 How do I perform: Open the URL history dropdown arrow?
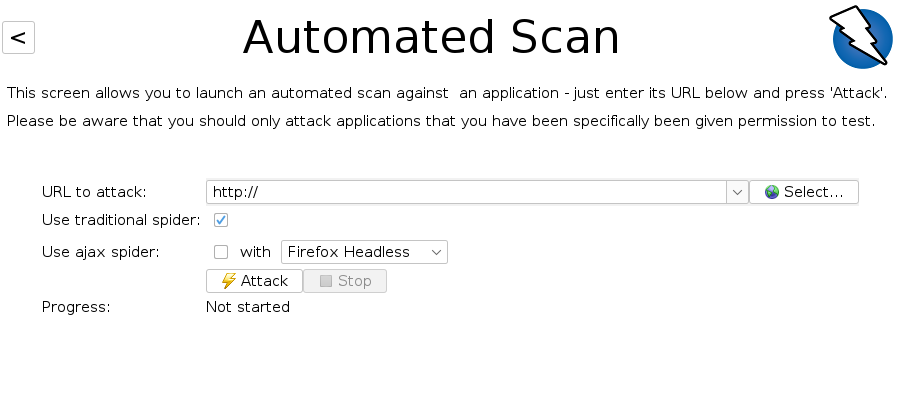[737, 192]
